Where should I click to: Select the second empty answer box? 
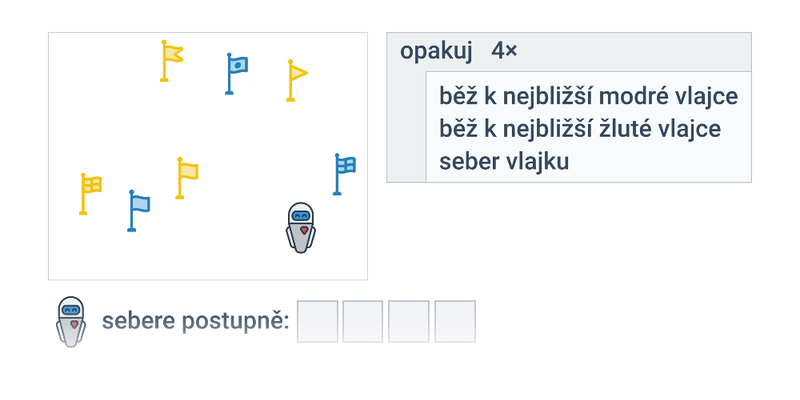(363, 321)
